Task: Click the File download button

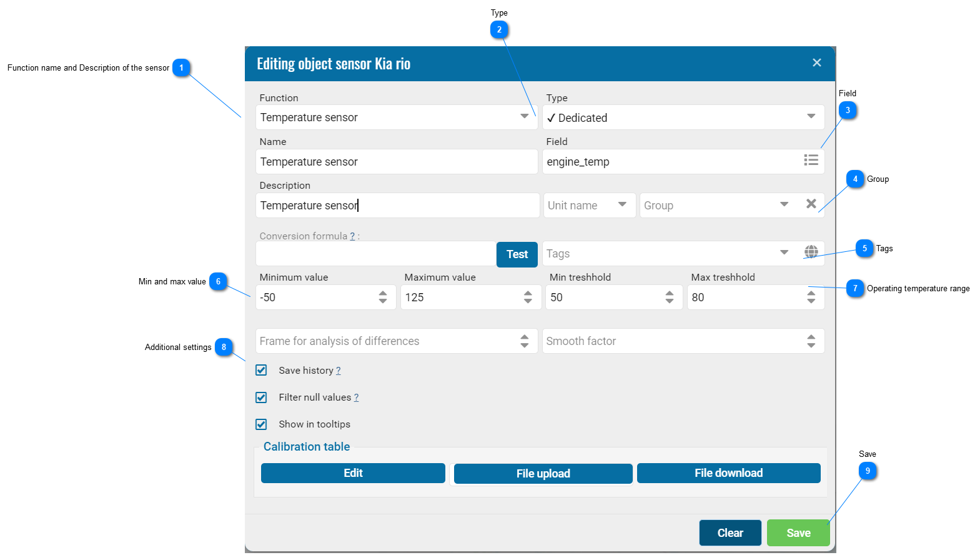Action: click(728, 473)
